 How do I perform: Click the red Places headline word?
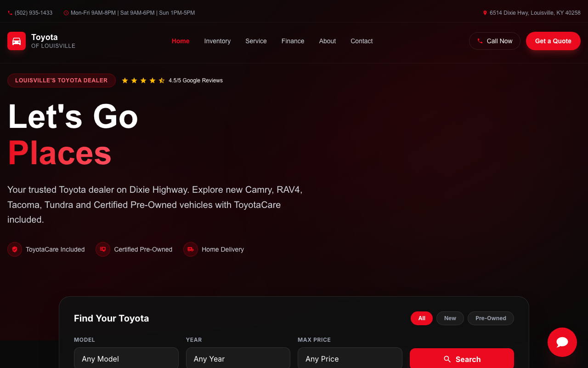(x=60, y=153)
